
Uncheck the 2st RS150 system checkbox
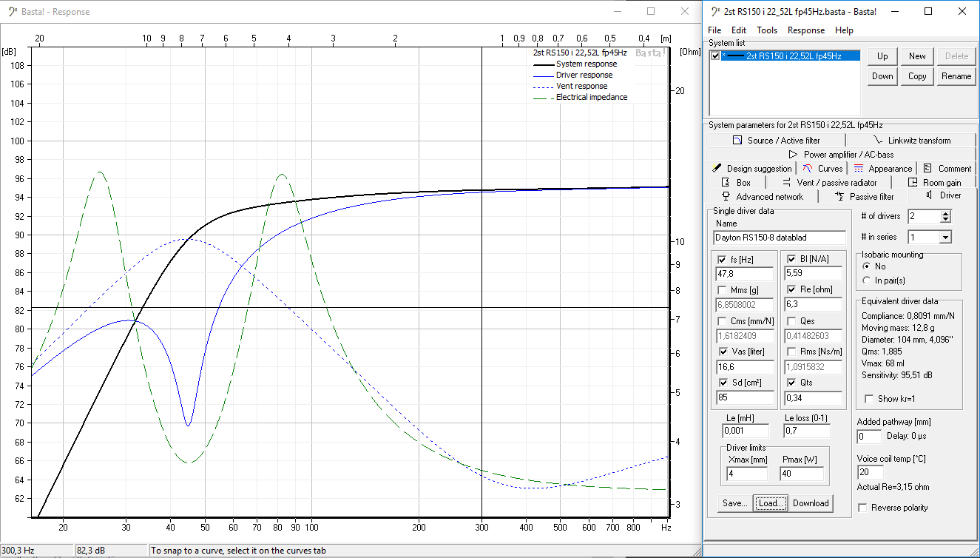point(715,56)
